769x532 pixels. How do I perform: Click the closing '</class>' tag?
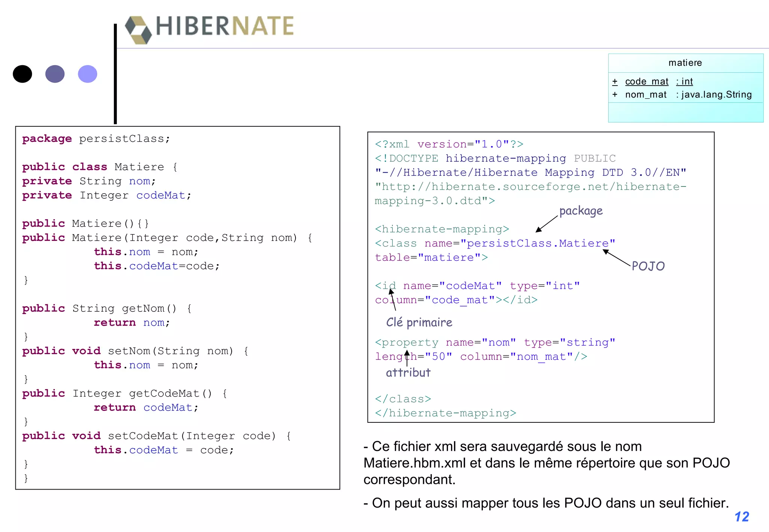(x=403, y=399)
